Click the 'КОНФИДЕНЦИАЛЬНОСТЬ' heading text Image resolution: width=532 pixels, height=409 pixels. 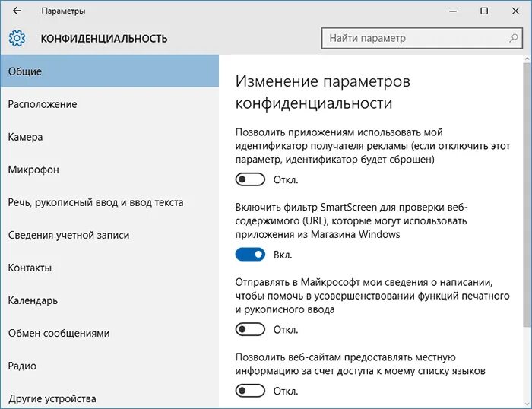point(104,38)
